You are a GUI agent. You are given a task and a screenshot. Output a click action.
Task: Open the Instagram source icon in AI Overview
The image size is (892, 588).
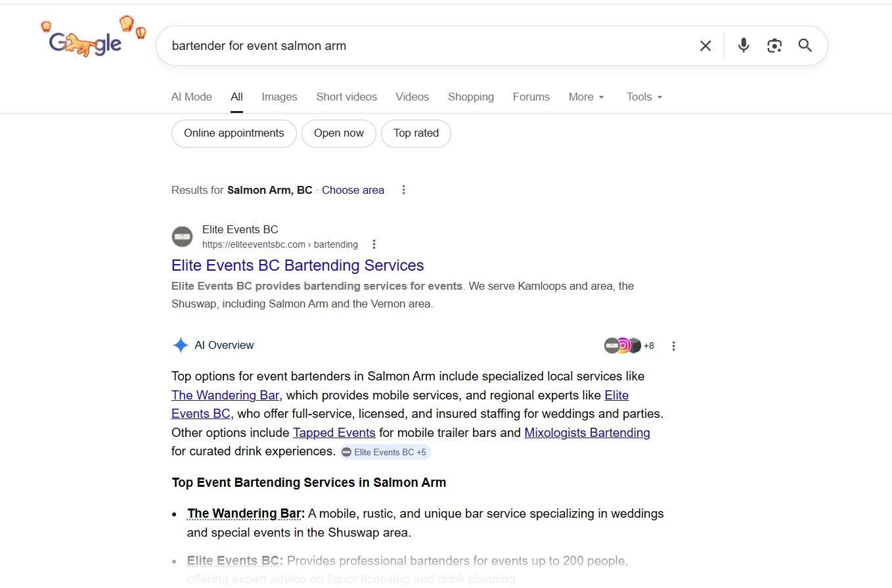623,345
